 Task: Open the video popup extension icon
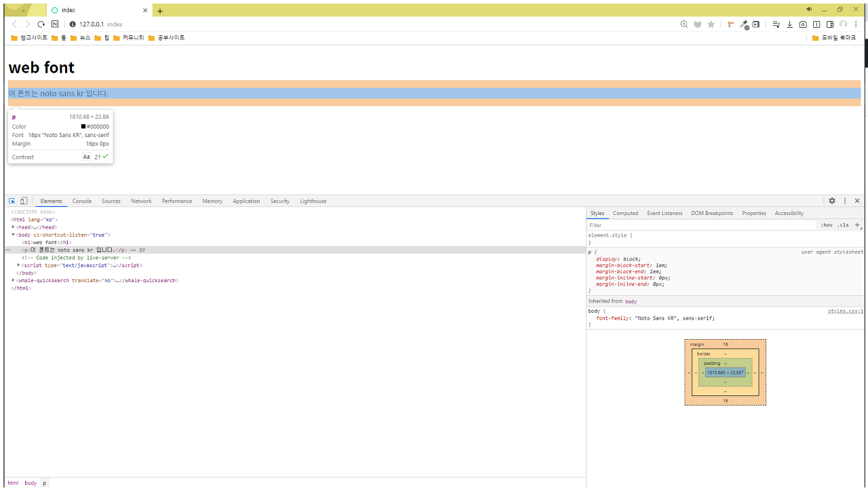tap(756, 24)
